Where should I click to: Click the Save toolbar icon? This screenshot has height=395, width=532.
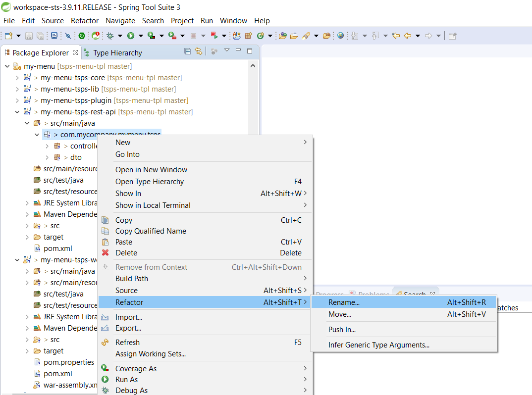tap(28, 36)
